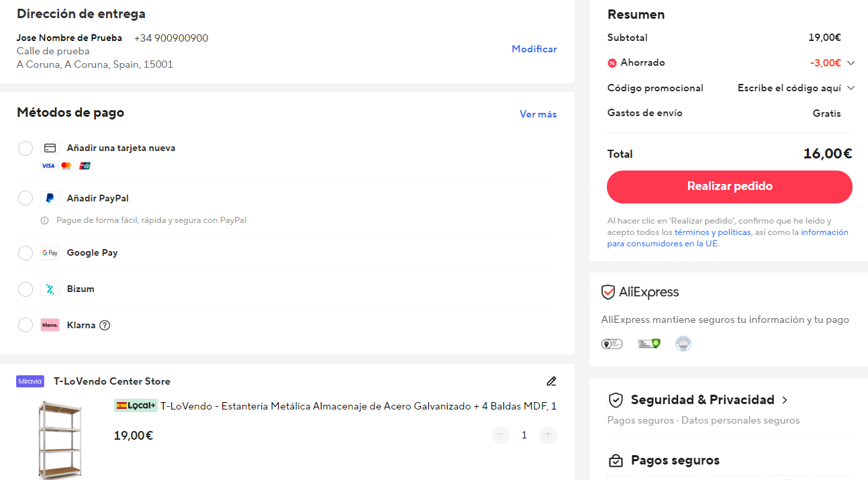
Task: Click the Bizum label
Action: coord(81,289)
